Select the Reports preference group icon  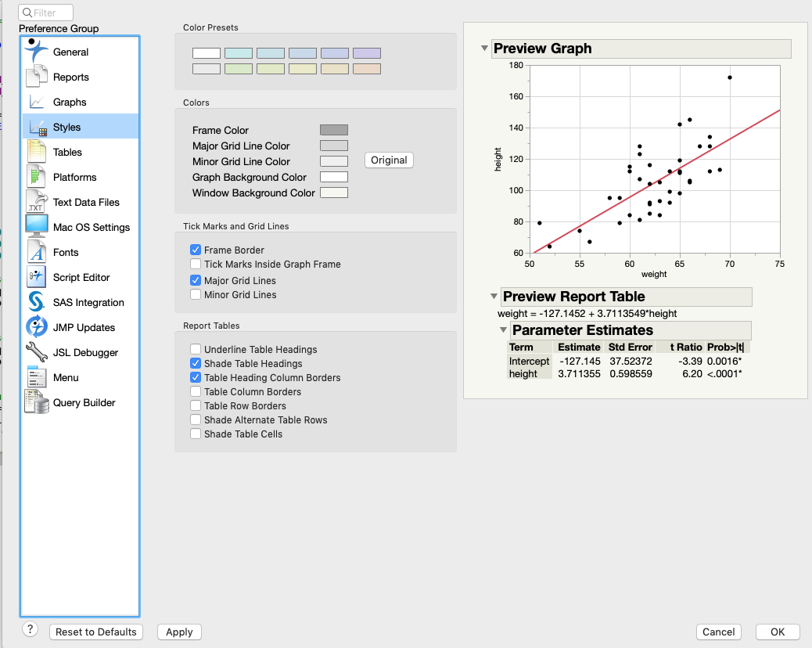click(x=37, y=76)
